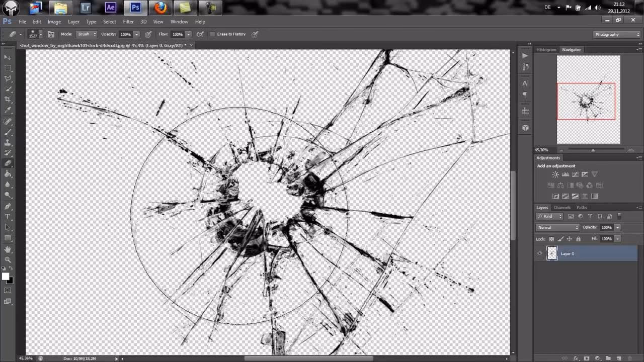Click the foreground color swatch
This screenshot has height=362, width=644.
[x=6, y=277]
